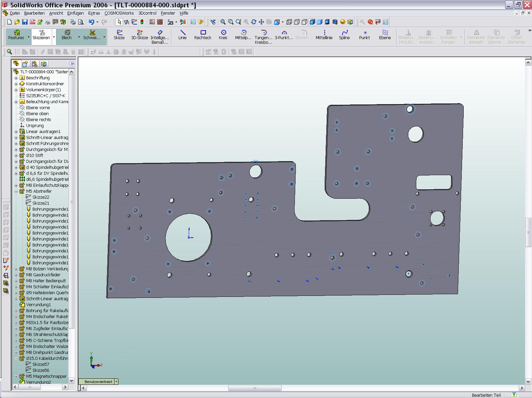The image size is (532, 398).
Task: Select the Linie sketch tool
Action: tap(182, 34)
